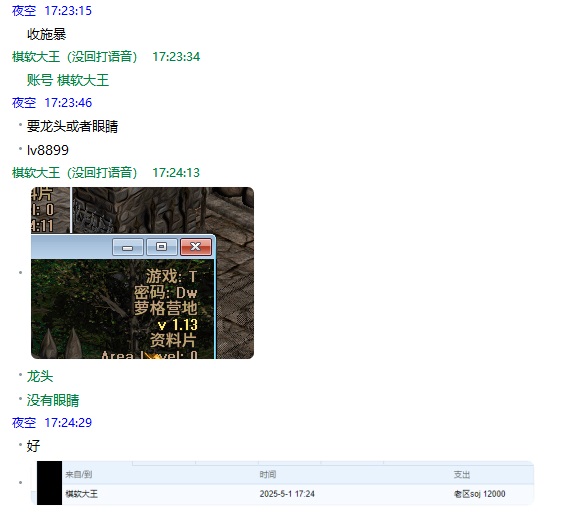Select sender name 夜空 at 17:23:15
580x518 pixels.
[24, 11]
